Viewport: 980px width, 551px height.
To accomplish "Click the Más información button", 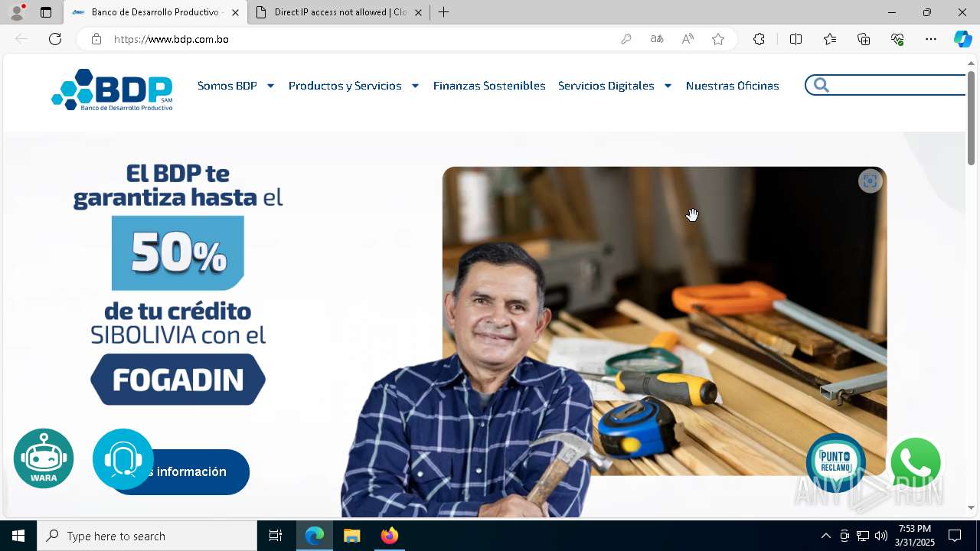I will click(180, 472).
